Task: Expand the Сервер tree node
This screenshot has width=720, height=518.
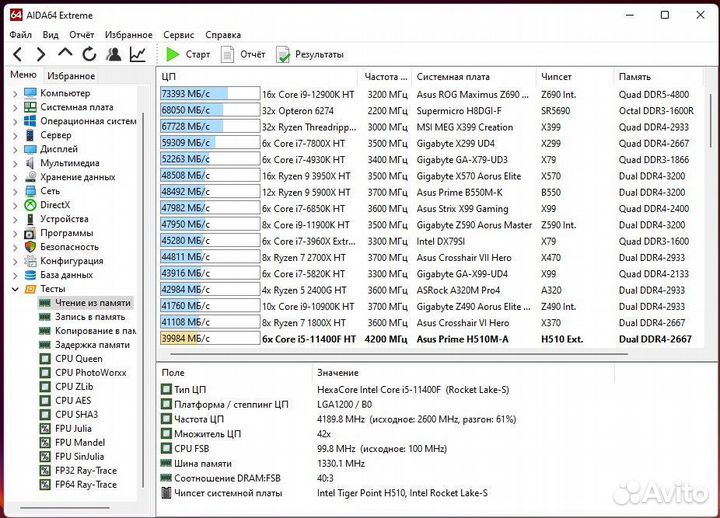Action: point(15,135)
